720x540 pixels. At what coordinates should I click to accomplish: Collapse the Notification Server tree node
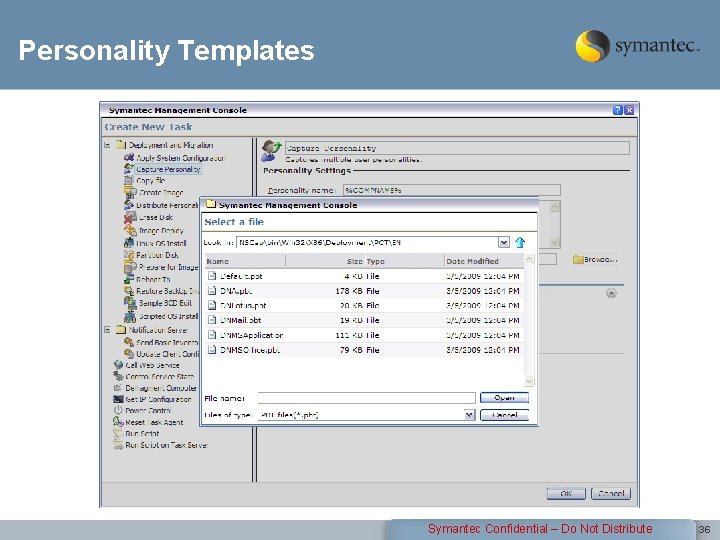(107, 330)
